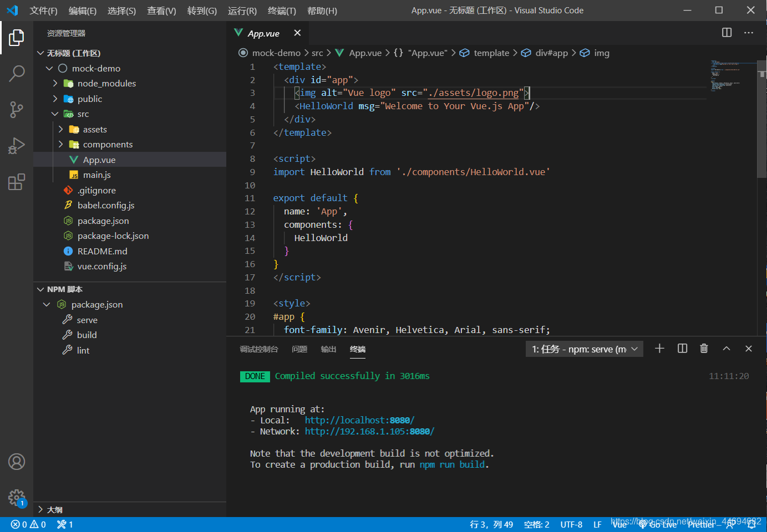Click errors and warnings status indicator
The height and width of the screenshot is (532, 767).
click(28, 524)
